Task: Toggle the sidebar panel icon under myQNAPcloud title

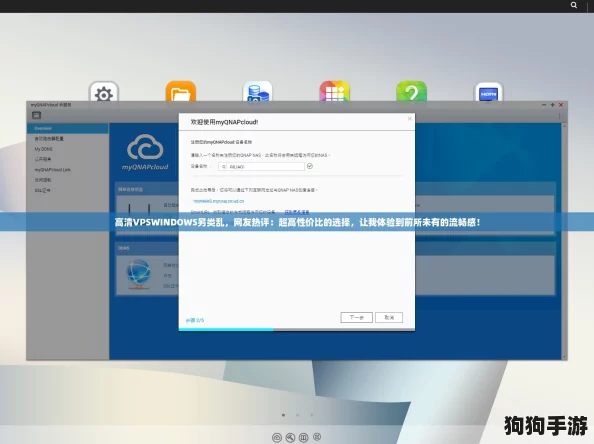Action: (36, 115)
